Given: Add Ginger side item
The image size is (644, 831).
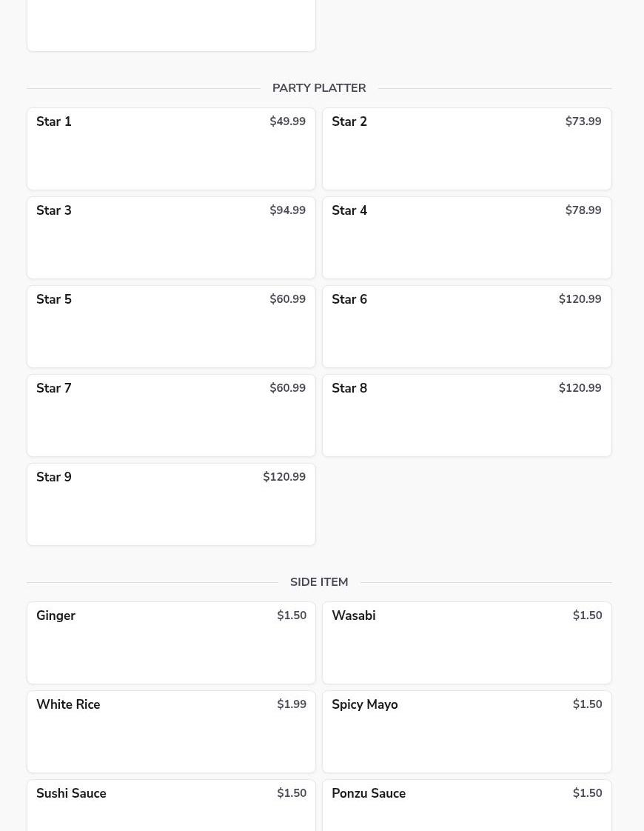Looking at the screenshot, I should pos(171,643).
